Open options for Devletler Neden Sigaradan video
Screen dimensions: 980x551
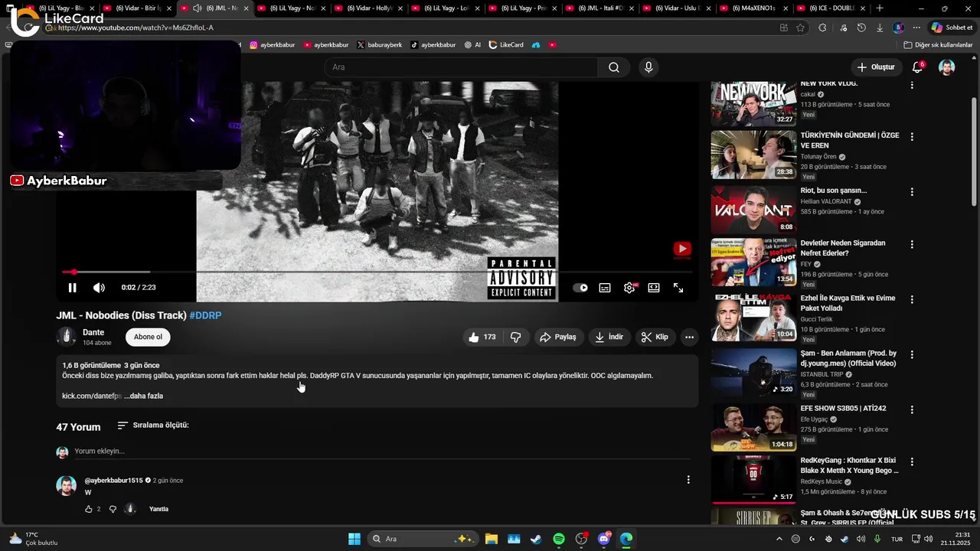pos(912,244)
